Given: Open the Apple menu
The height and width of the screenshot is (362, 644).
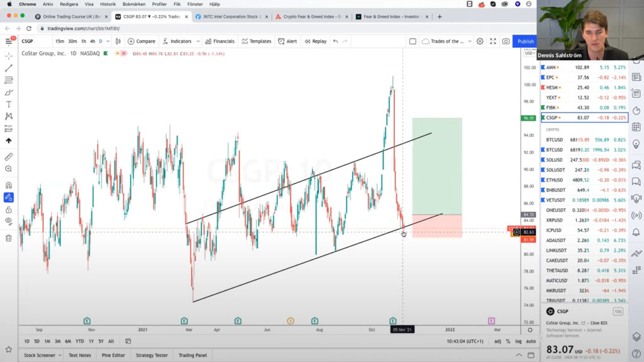Looking at the screenshot, I should click(x=9, y=4).
